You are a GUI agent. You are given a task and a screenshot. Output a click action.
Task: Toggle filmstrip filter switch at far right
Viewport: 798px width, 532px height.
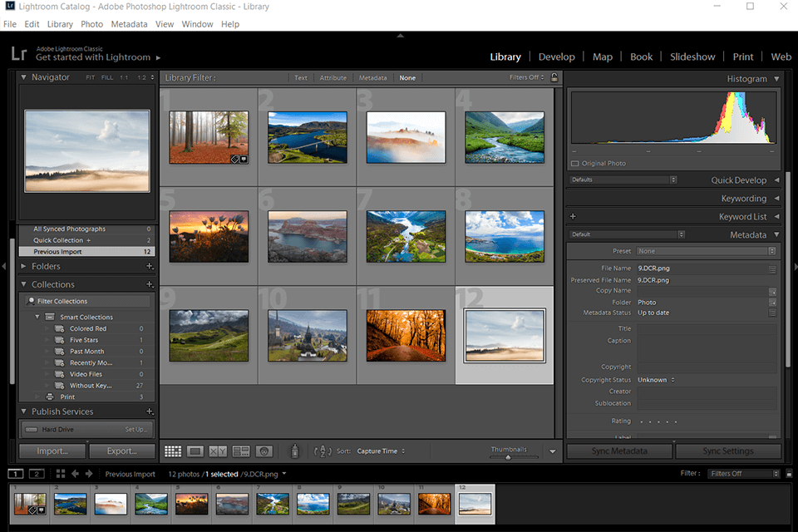coord(789,474)
